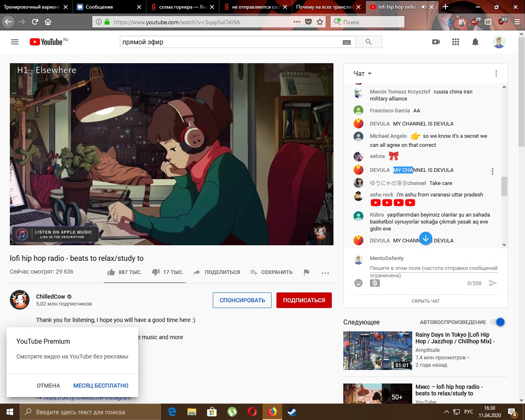525x420 pixels.
Task: Click the YouTube search input with прямой эфир
Action: click(x=231, y=42)
